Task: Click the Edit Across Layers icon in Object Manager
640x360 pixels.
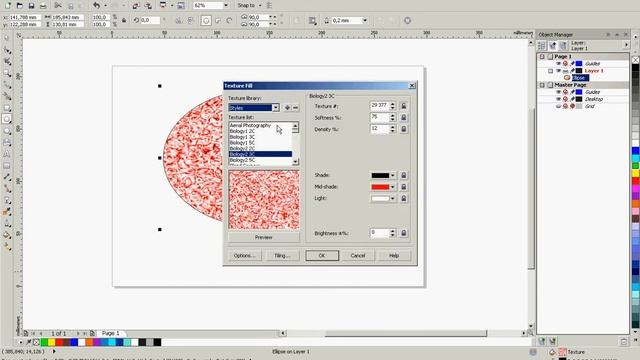Action: (553, 45)
